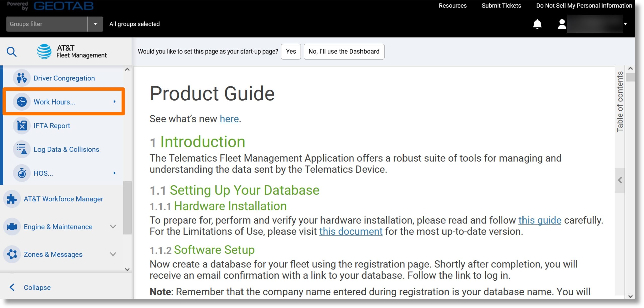Click the AT&T Workforce Manager icon

pos(12,199)
